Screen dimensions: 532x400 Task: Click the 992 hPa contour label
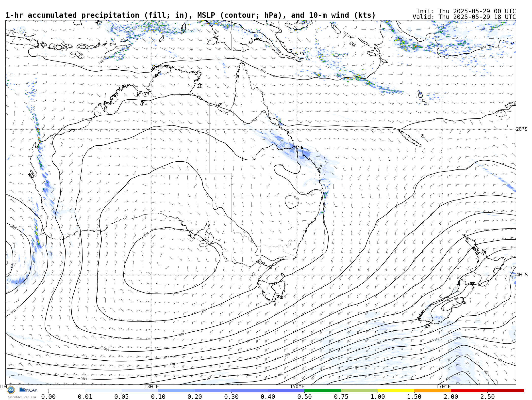(x=280, y=375)
